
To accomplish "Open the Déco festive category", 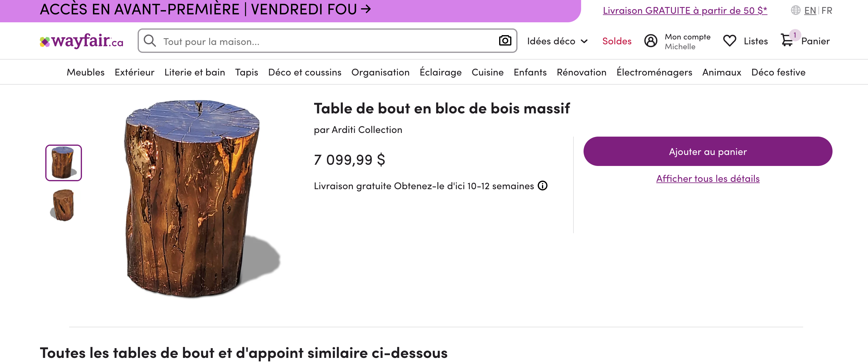I will [778, 72].
